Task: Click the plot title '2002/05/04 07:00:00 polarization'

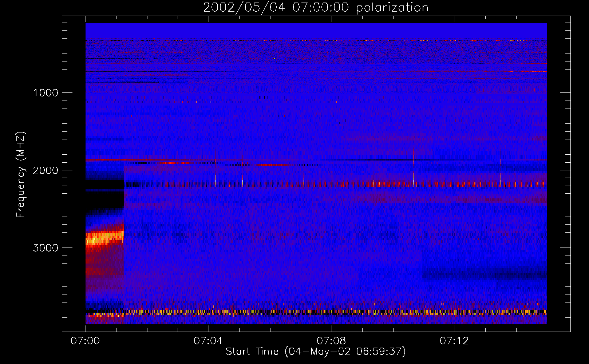Action: point(316,7)
